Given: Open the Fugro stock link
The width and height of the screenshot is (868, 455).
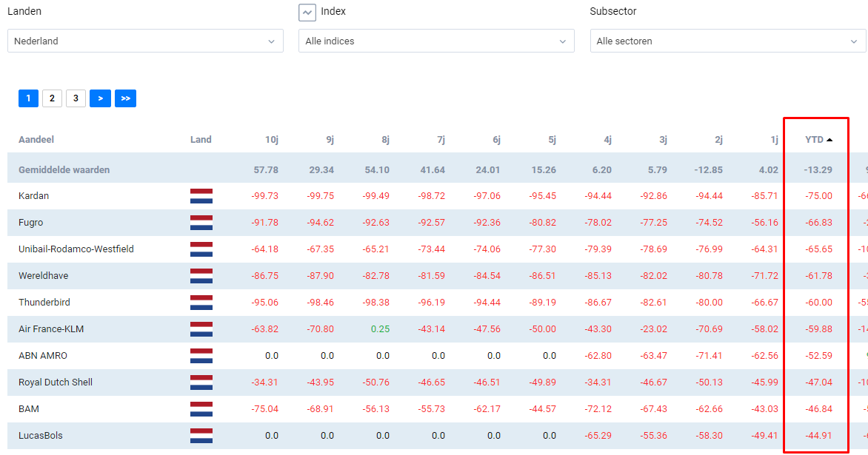Looking at the screenshot, I should [x=30, y=222].
